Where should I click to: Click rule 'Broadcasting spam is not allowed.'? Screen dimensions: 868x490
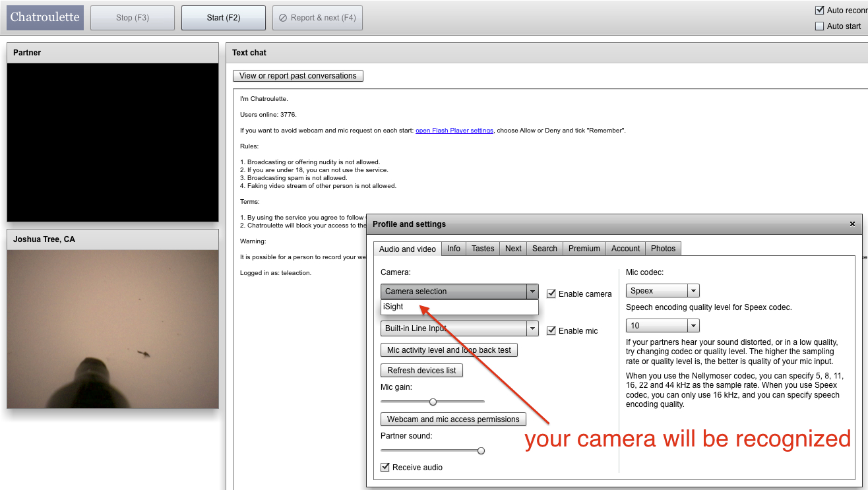pyautogui.click(x=294, y=178)
